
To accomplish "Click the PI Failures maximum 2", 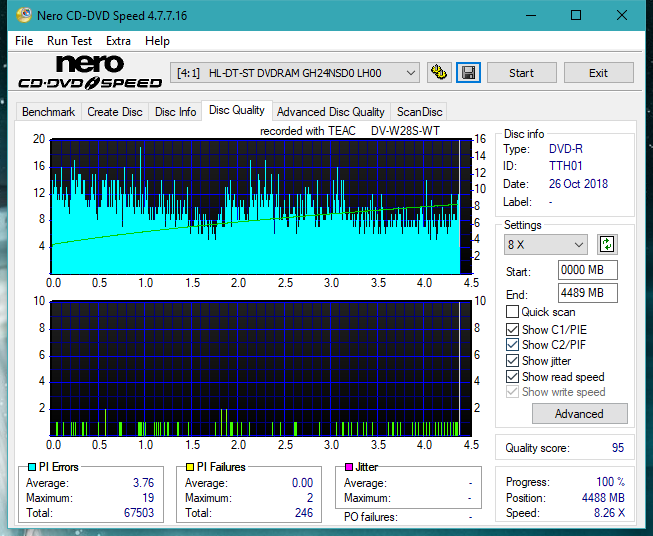I will 310,497.
